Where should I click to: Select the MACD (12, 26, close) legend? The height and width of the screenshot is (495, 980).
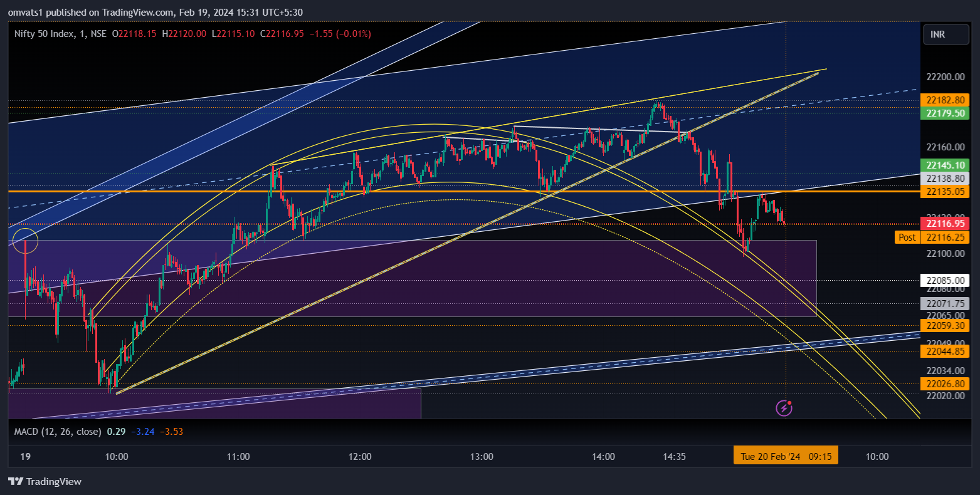click(x=58, y=432)
